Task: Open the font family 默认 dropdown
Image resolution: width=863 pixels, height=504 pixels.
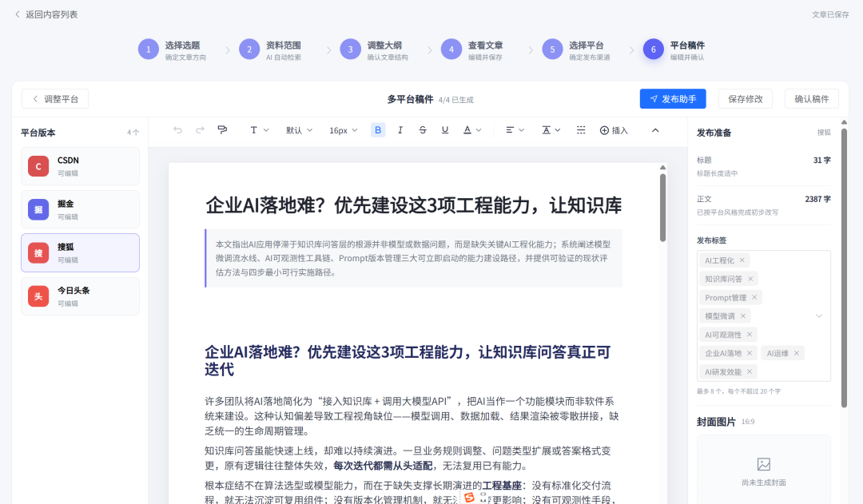Action: pyautogui.click(x=299, y=130)
